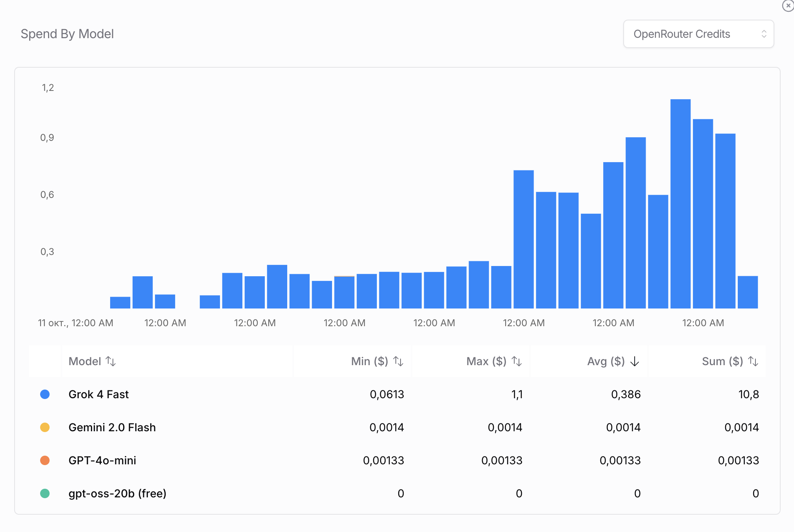Select the Grok 4 Fast row

coord(98,394)
